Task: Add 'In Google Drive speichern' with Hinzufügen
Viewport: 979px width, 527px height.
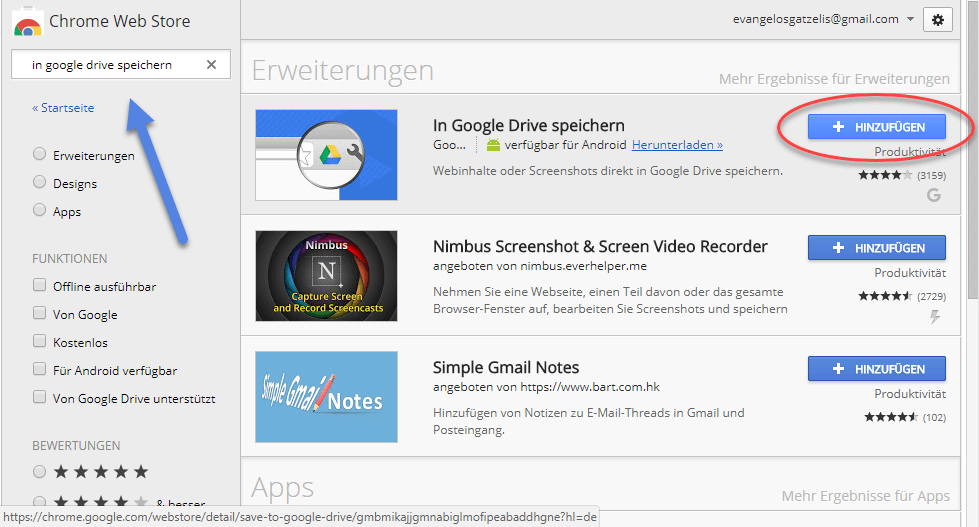Action: [877, 127]
